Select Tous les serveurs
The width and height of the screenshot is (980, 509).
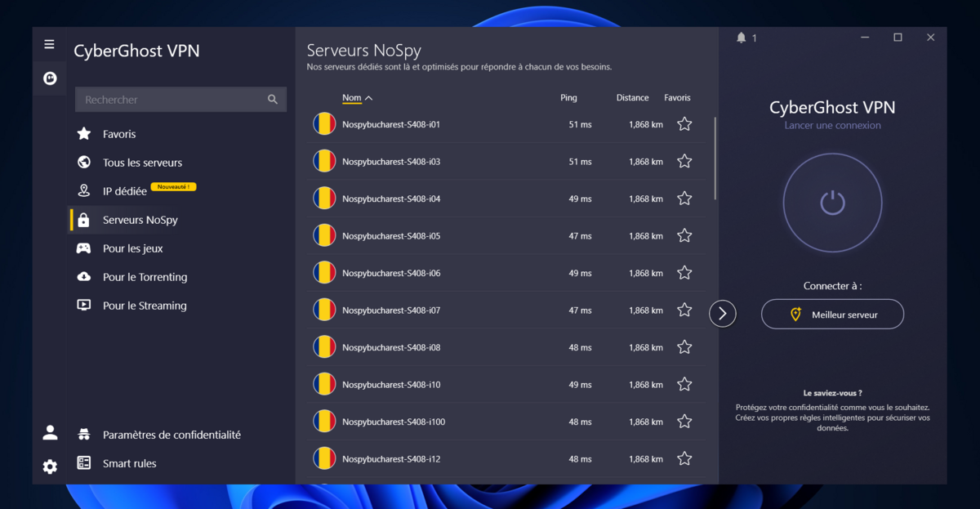point(142,163)
